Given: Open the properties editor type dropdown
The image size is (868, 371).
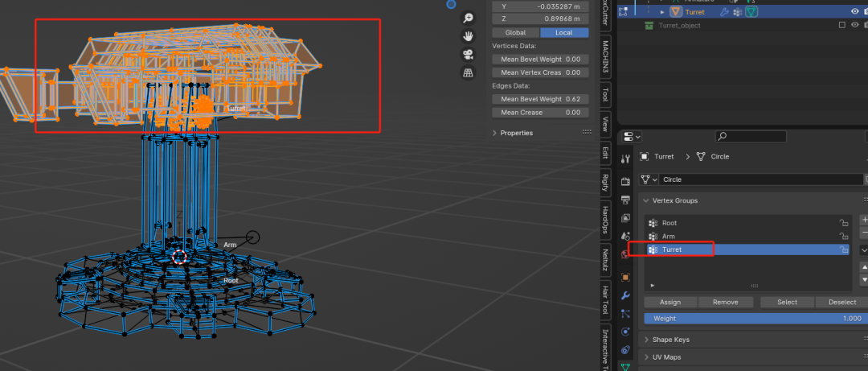Looking at the screenshot, I should point(632,137).
